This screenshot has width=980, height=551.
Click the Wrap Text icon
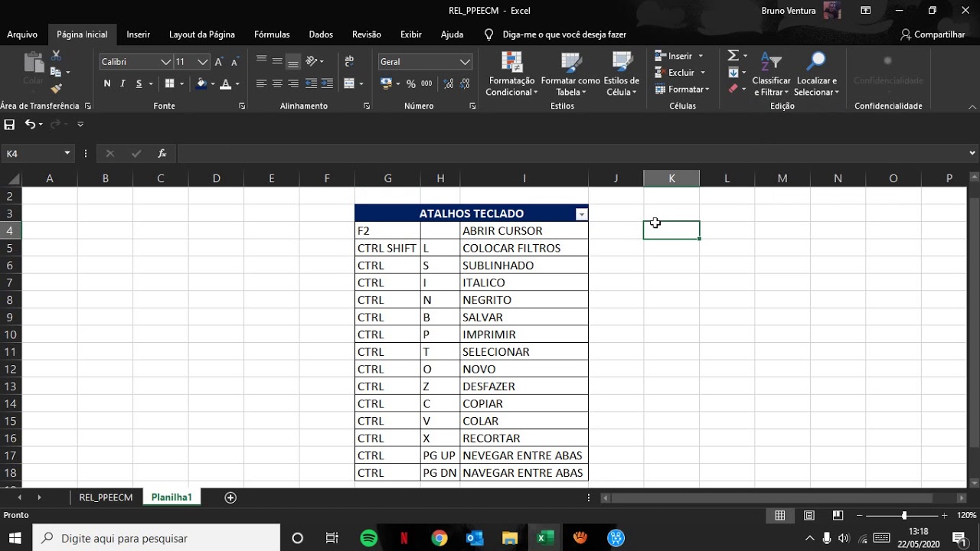point(349,60)
